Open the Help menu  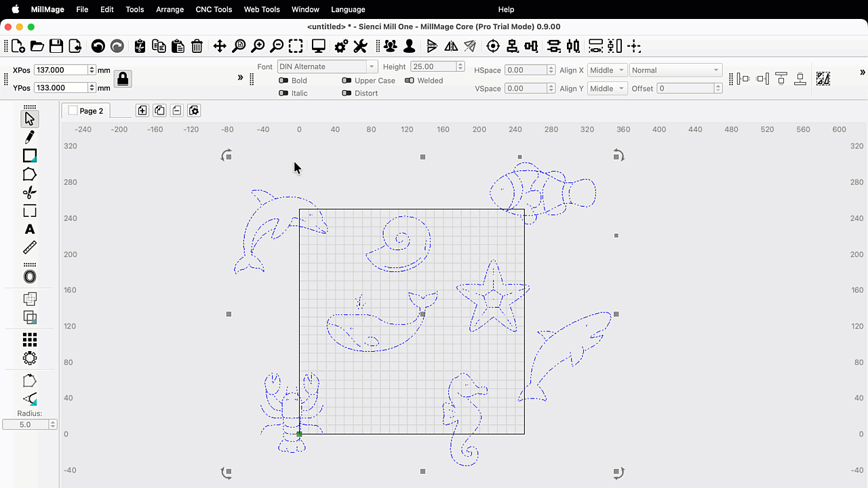pyautogui.click(x=506, y=9)
